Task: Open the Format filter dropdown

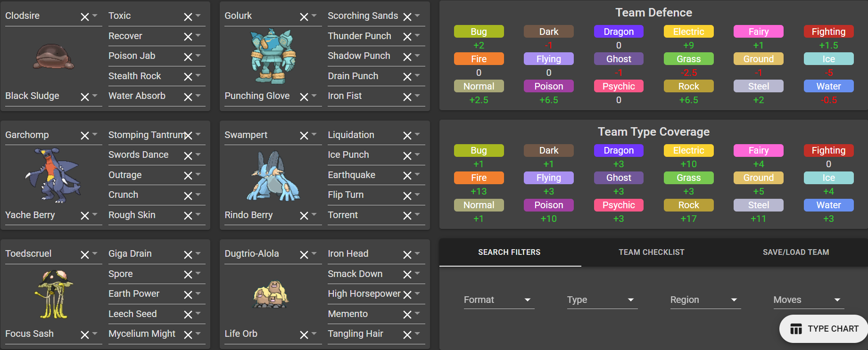Action: [x=499, y=300]
